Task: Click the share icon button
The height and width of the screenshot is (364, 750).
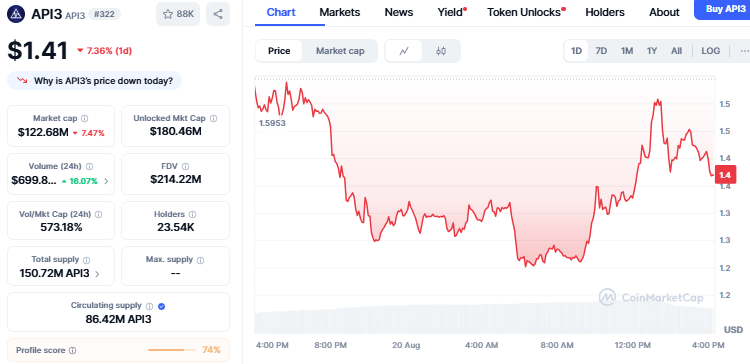Action: pos(218,14)
